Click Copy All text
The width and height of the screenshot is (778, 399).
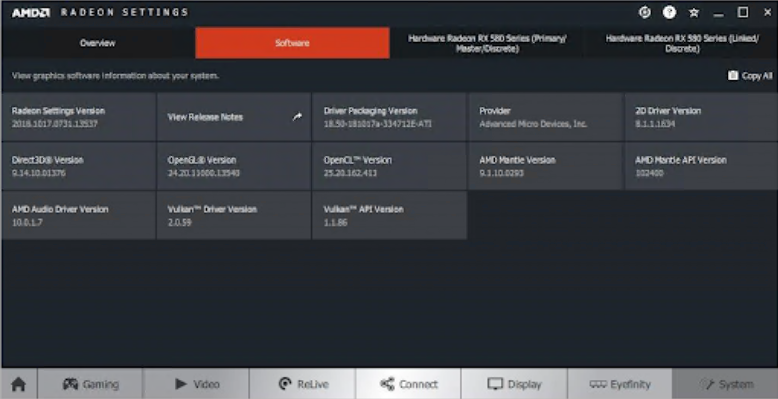pyautogui.click(x=757, y=76)
